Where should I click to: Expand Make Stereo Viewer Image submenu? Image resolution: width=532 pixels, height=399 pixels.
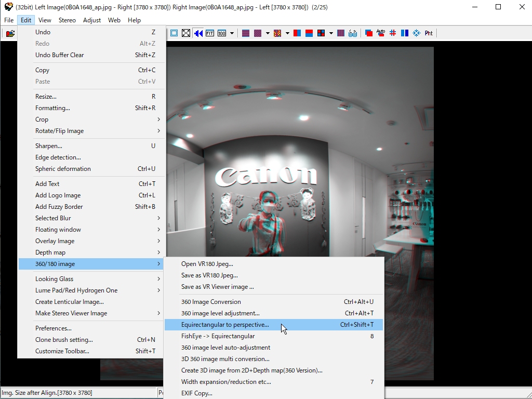(x=91, y=313)
